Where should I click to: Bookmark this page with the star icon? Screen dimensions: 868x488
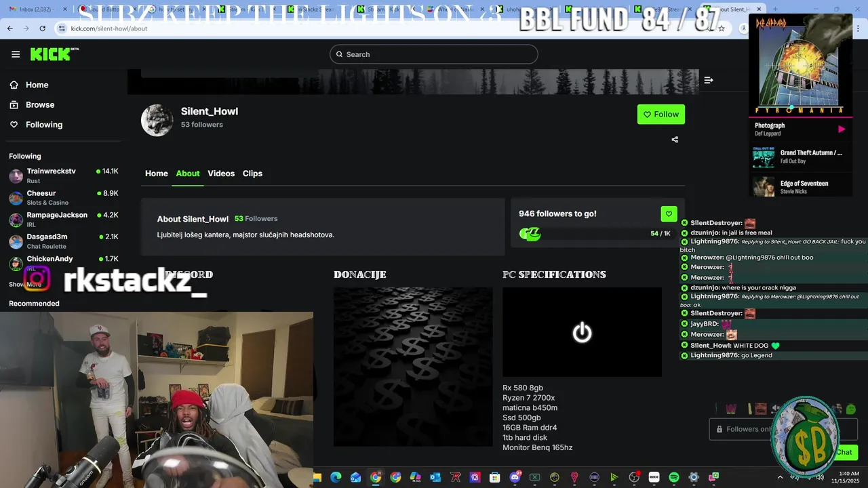coord(722,28)
